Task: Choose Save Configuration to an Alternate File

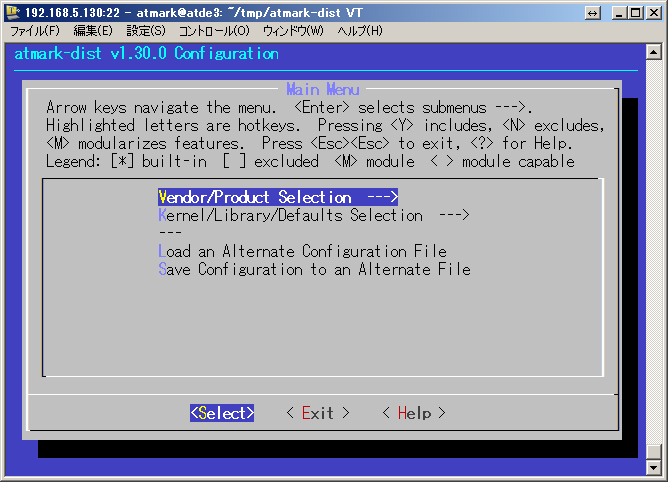Action: (x=314, y=269)
